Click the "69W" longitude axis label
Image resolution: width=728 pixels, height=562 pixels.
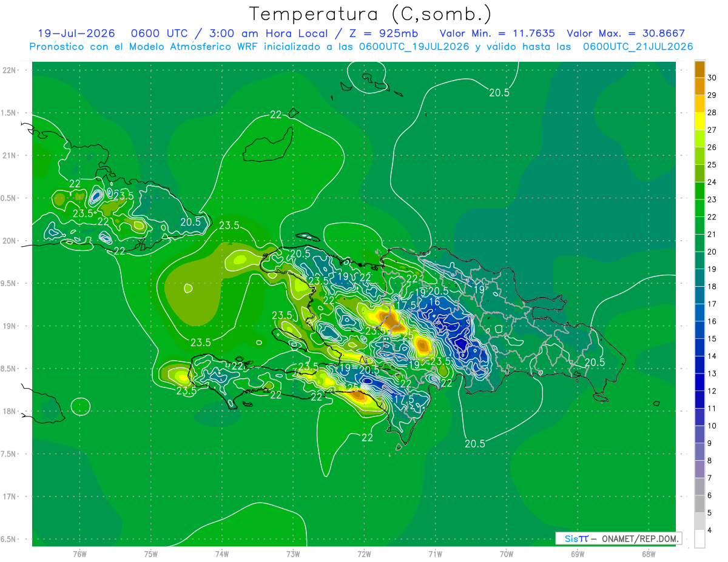578,554
